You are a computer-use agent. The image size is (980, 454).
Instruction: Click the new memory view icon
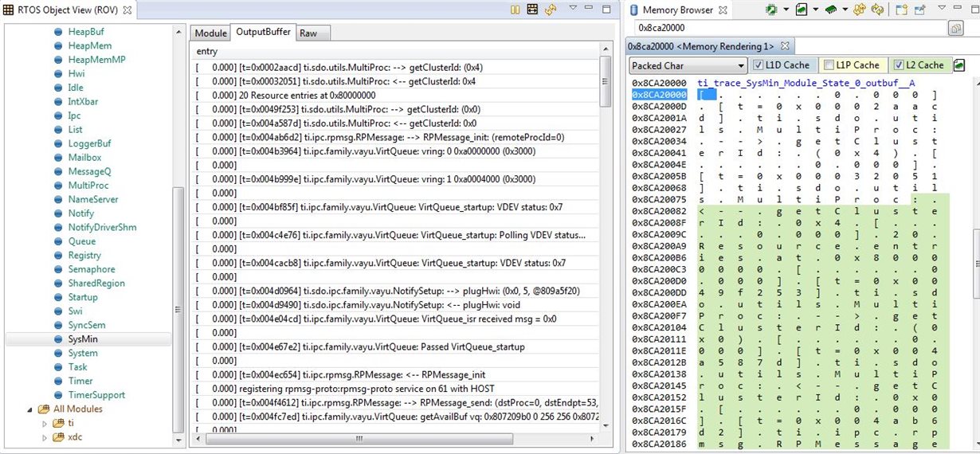pos(901,10)
